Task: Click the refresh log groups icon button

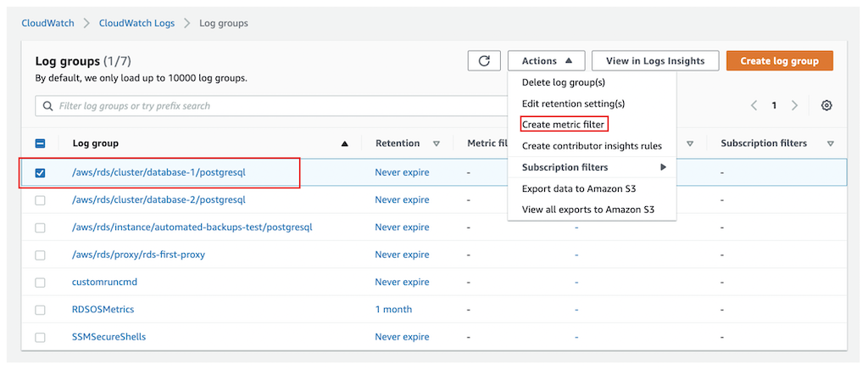Action: 484,61
